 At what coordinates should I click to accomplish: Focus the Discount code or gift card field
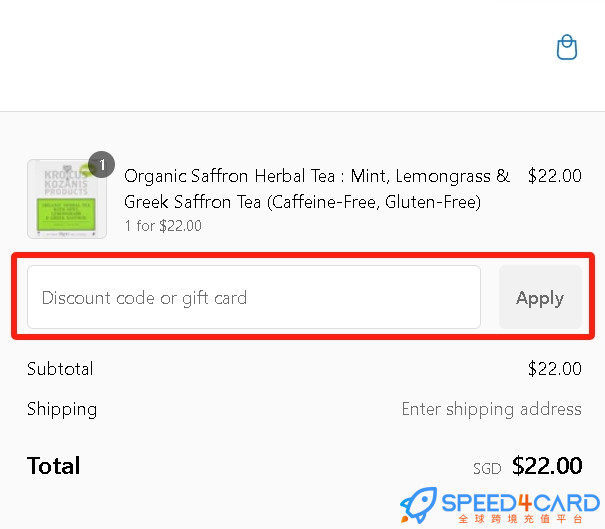click(x=254, y=297)
